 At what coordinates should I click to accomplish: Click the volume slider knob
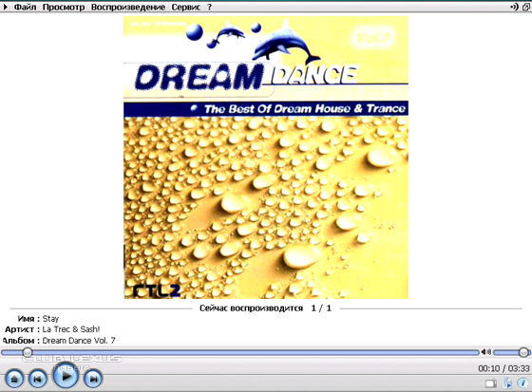point(523,352)
